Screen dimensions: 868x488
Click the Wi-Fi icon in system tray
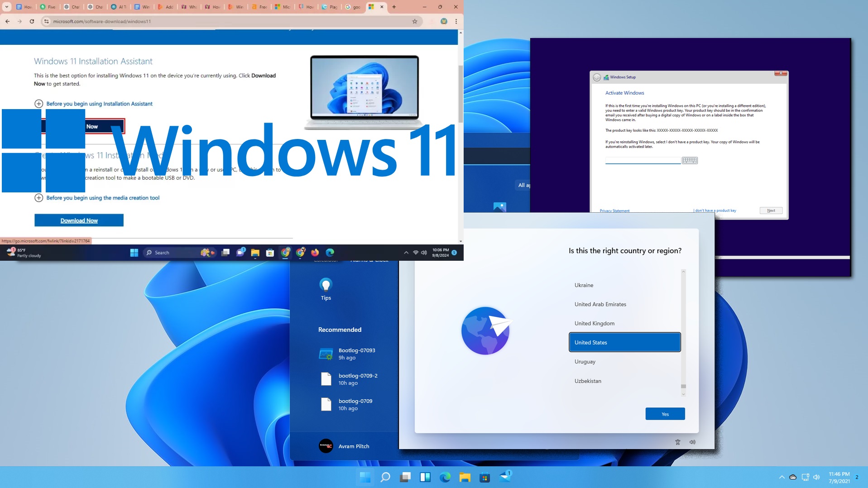click(x=415, y=253)
